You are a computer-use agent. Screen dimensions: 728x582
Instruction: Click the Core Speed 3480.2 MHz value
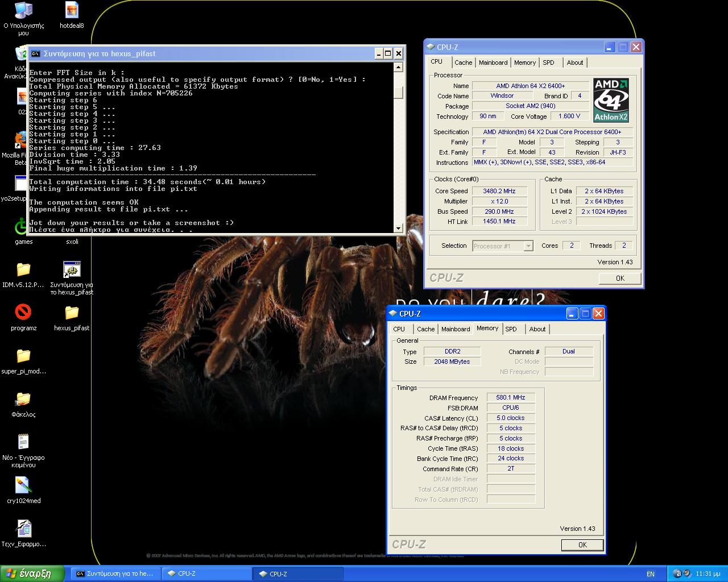pos(499,191)
